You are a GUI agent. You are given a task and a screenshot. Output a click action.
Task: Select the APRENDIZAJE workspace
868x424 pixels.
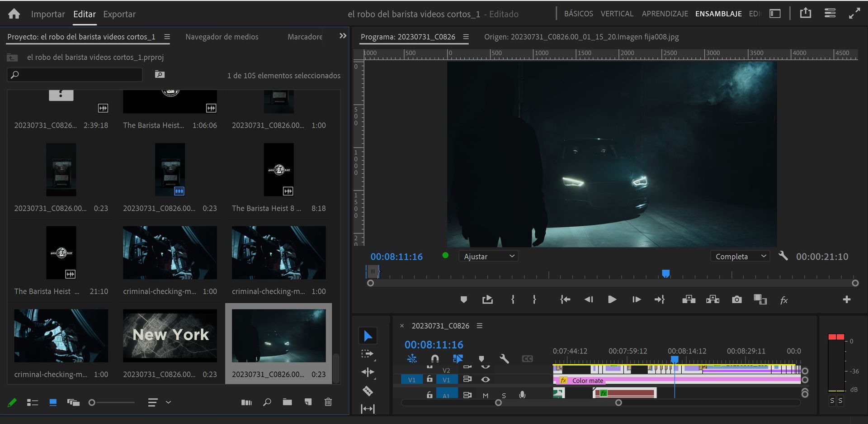click(x=665, y=14)
